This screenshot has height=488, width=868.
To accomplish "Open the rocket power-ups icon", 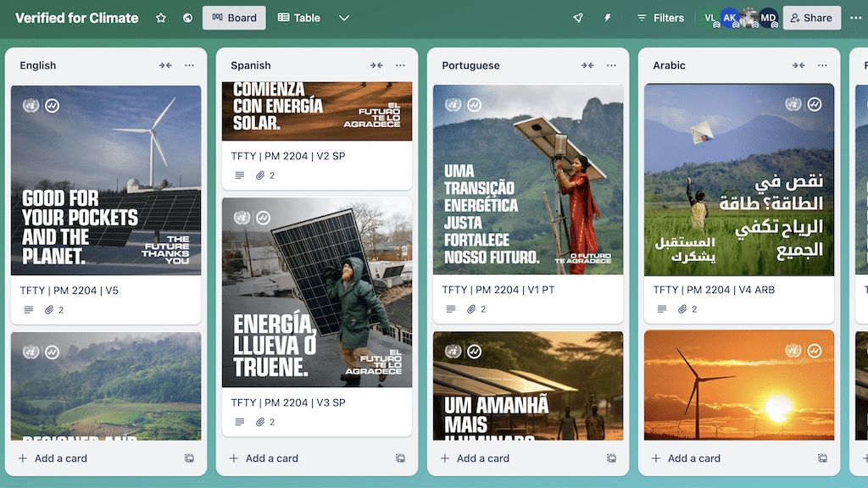I will coord(578,18).
